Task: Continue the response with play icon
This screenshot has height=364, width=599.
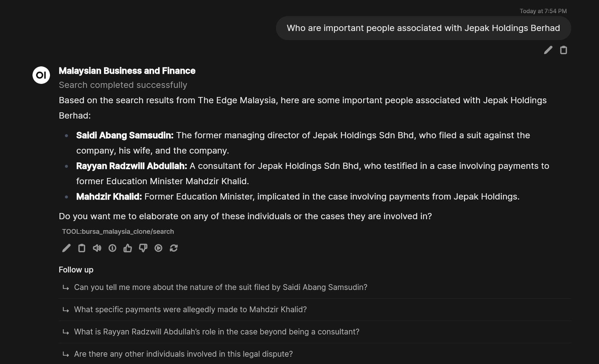Action: pos(158,248)
